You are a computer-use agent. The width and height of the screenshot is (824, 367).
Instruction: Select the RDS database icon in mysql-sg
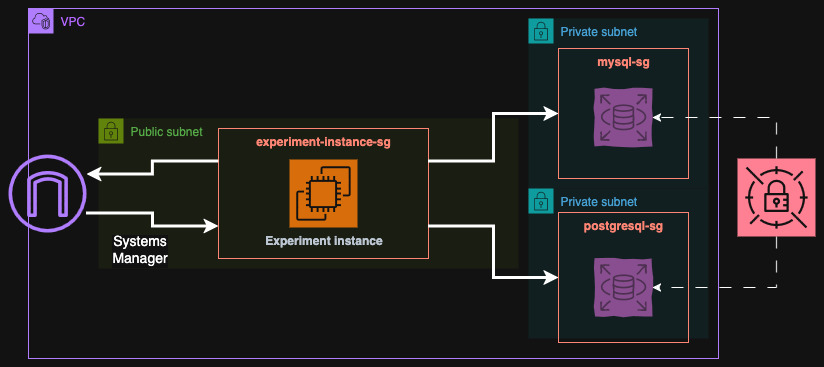coord(623,117)
